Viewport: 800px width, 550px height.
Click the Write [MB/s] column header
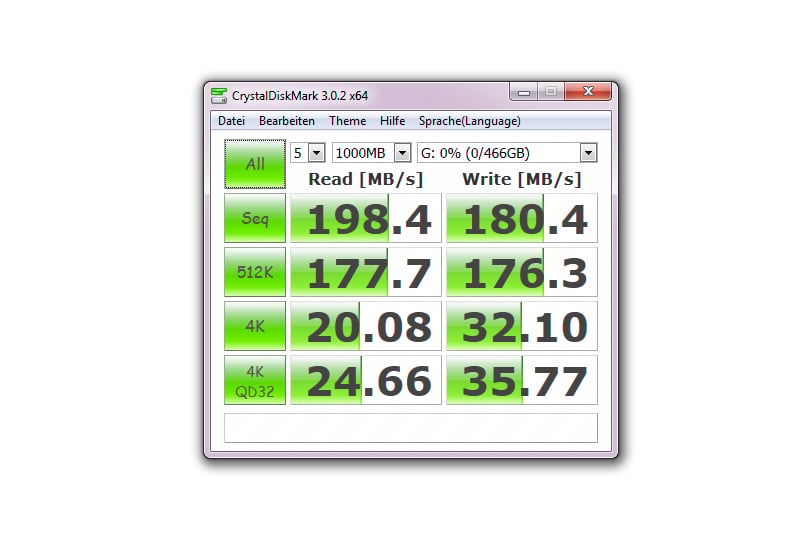click(522, 179)
